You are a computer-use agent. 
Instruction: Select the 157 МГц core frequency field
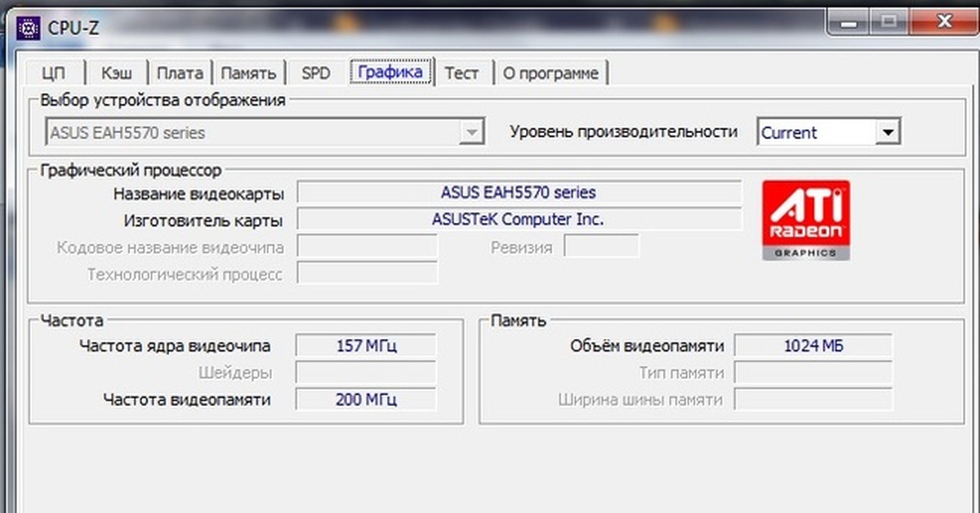point(366,346)
